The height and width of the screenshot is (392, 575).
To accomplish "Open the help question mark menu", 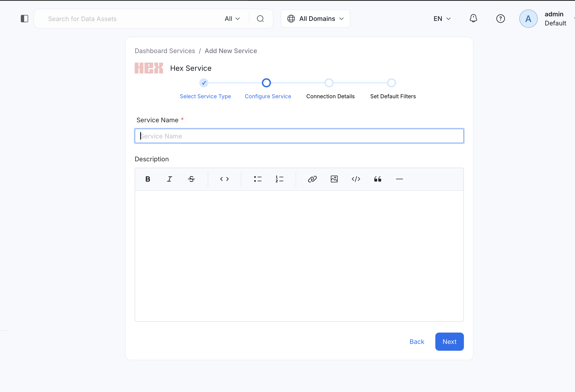I will pyautogui.click(x=500, y=19).
